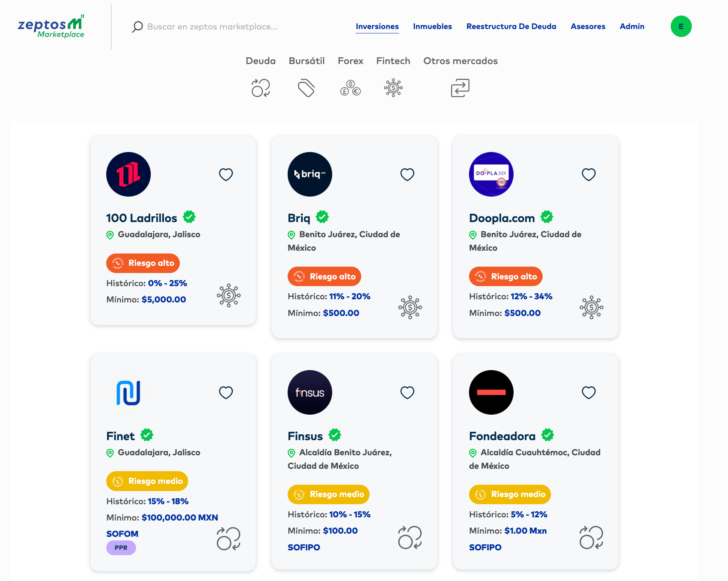728x581 pixels.
Task: Like Fondeadora using its heart icon
Action: pyautogui.click(x=588, y=392)
